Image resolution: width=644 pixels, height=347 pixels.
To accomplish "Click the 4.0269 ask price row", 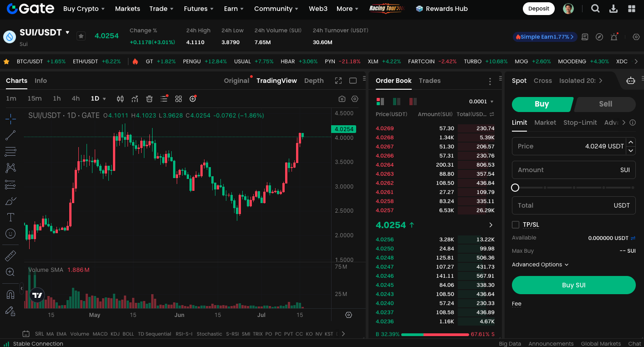I will click(x=434, y=128).
